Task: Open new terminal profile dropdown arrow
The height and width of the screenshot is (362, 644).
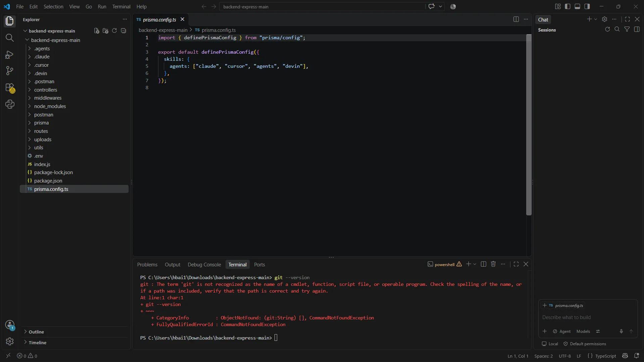Action: (x=475, y=264)
